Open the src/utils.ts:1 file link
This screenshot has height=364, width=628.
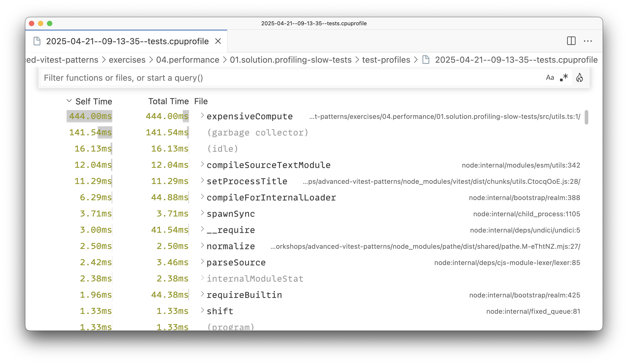click(x=445, y=117)
